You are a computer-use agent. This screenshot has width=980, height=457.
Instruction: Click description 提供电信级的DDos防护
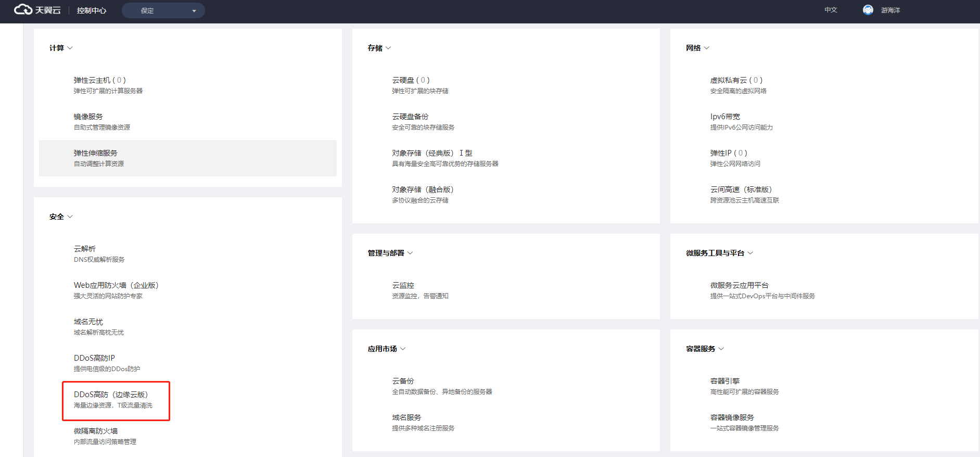tap(107, 369)
